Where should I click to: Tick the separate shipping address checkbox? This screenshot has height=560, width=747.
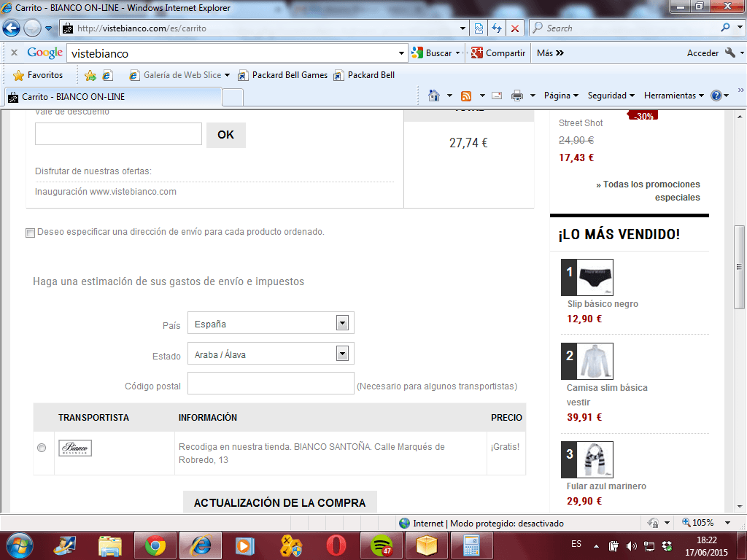[x=30, y=233]
